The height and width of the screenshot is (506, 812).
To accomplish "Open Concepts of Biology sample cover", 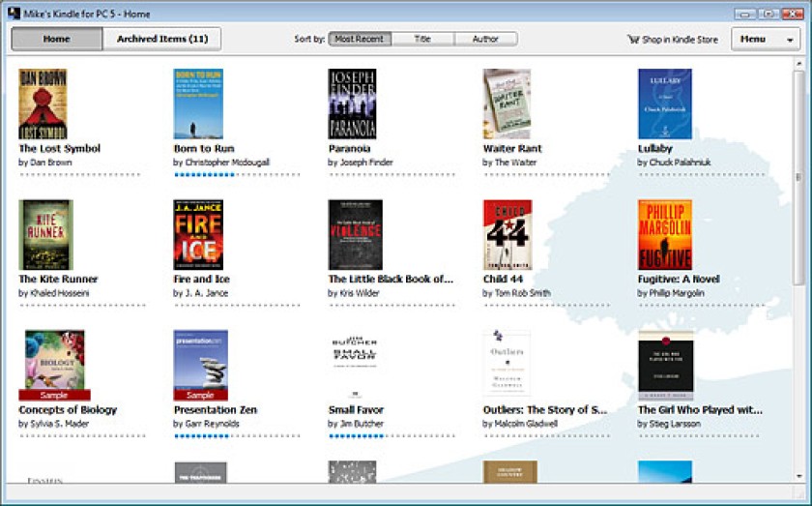I will click(x=54, y=366).
